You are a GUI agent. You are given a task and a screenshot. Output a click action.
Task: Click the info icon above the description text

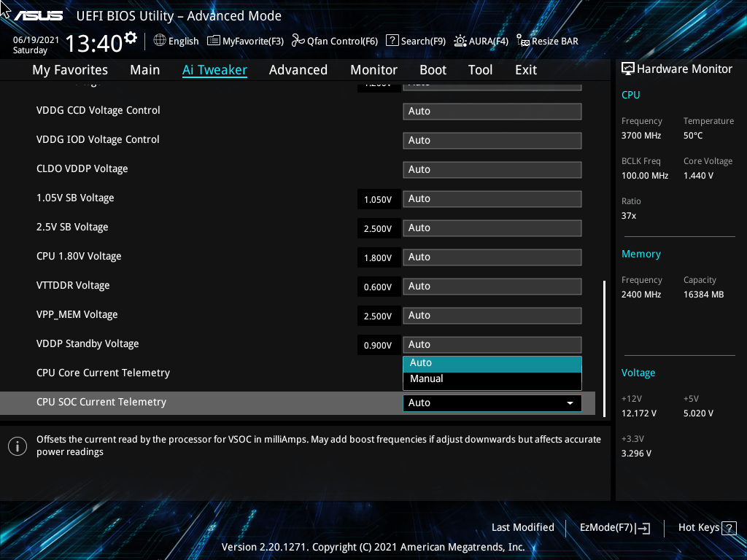(x=17, y=446)
